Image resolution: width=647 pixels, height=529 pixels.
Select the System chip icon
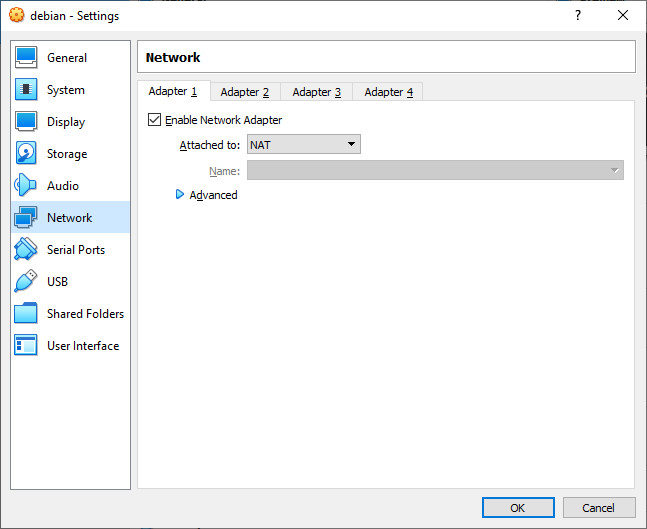pos(26,89)
